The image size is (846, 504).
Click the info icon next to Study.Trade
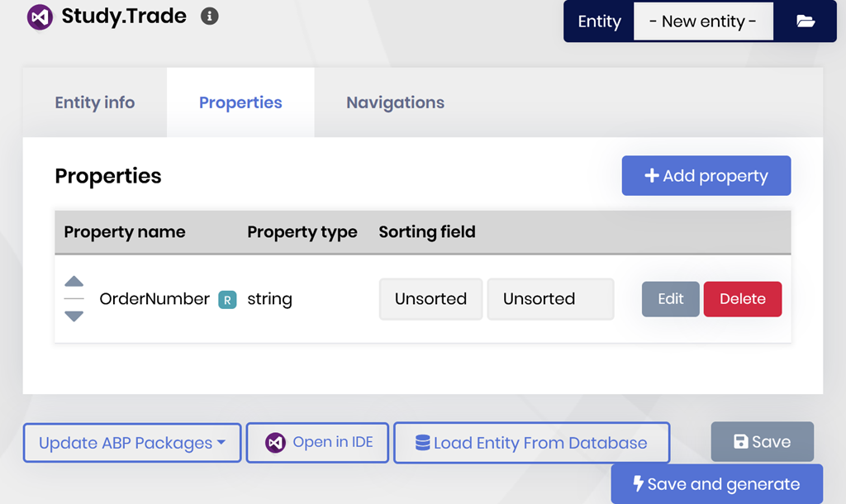pos(210,17)
